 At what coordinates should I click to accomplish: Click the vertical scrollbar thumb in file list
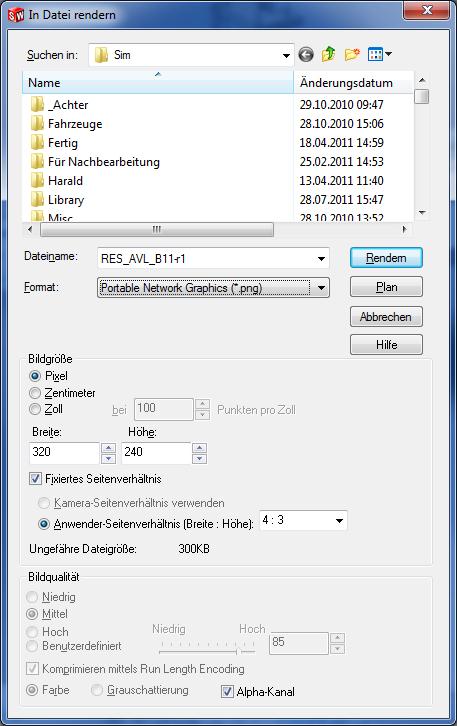[x=421, y=96]
